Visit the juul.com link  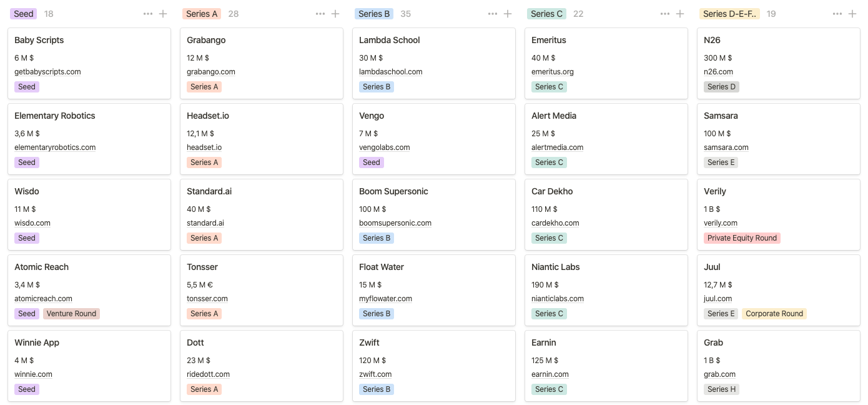pyautogui.click(x=718, y=299)
